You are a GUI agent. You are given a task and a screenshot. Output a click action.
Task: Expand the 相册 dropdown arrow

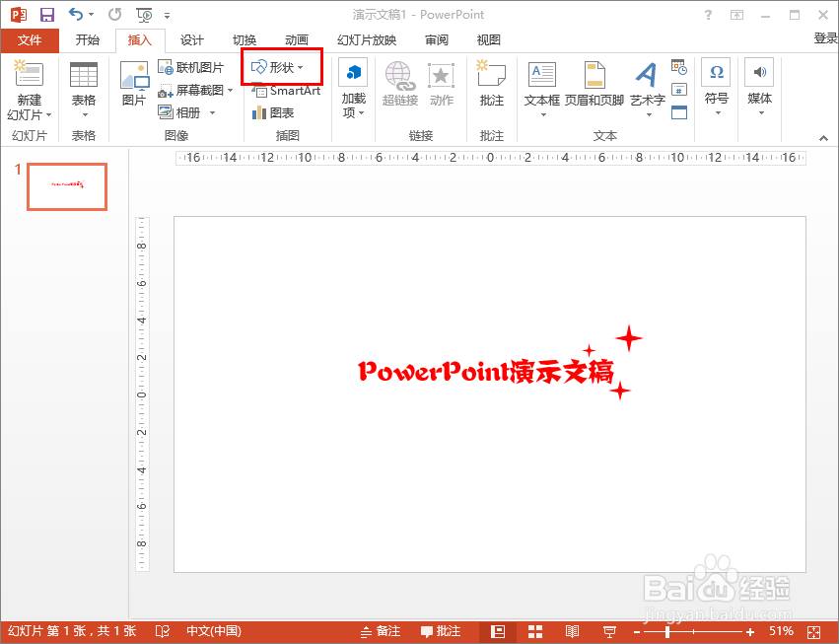pyautogui.click(x=212, y=113)
